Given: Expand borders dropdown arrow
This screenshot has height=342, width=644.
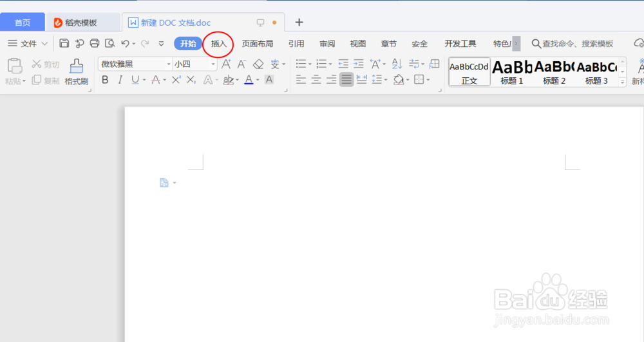Looking at the screenshot, I should click(428, 80).
